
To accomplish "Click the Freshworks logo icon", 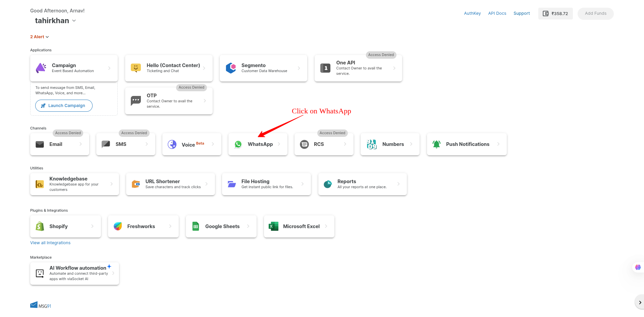I will click(118, 226).
